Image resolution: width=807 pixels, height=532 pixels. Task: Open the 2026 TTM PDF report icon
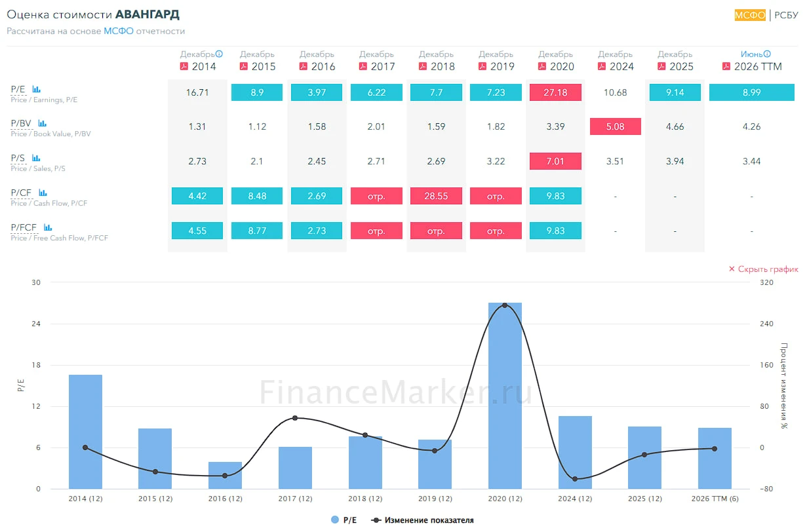coord(726,66)
